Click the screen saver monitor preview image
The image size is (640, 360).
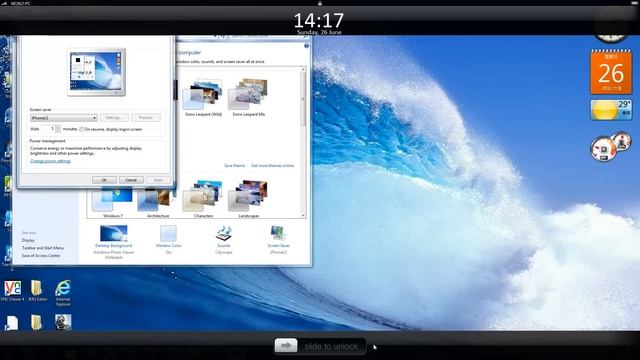coord(96,72)
